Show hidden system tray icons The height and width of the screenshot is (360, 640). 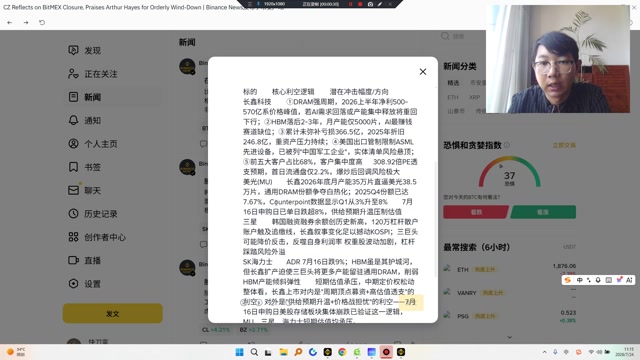tap(544, 352)
